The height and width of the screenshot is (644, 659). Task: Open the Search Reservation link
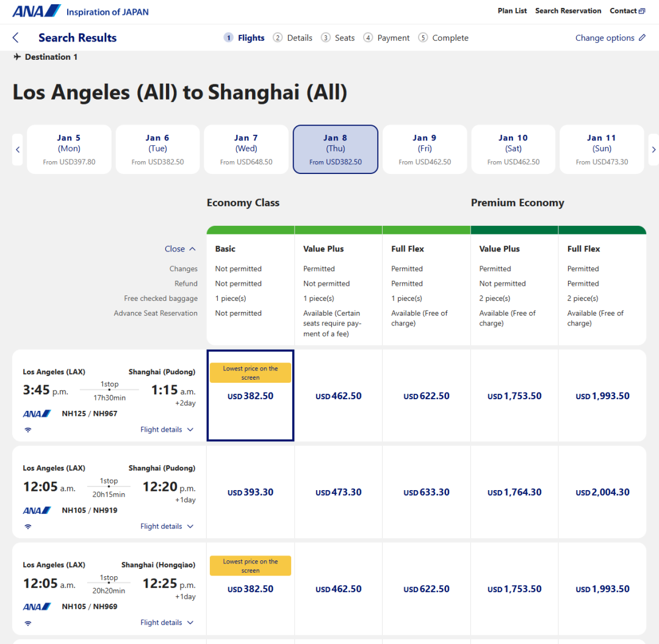point(568,11)
